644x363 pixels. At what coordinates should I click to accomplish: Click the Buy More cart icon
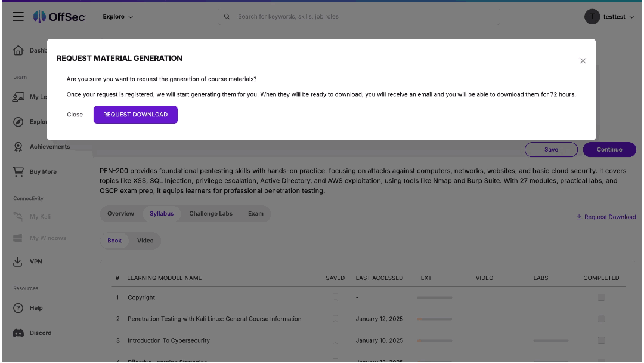(18, 172)
